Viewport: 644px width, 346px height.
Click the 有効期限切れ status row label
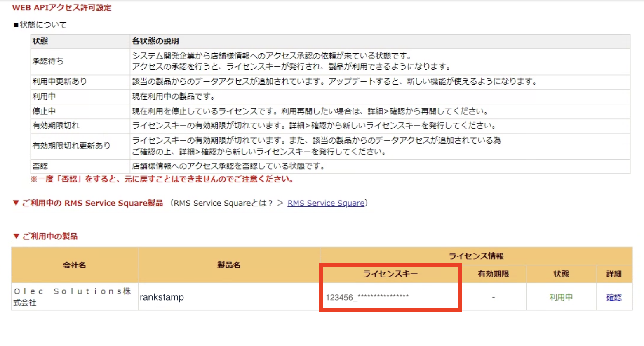pos(56,126)
